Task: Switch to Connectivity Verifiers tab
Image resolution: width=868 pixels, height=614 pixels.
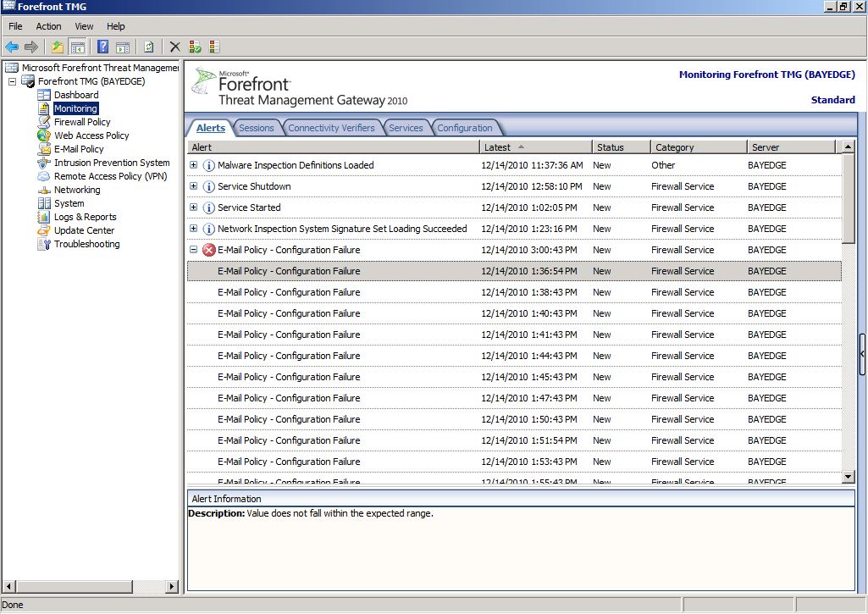Action: pos(331,128)
